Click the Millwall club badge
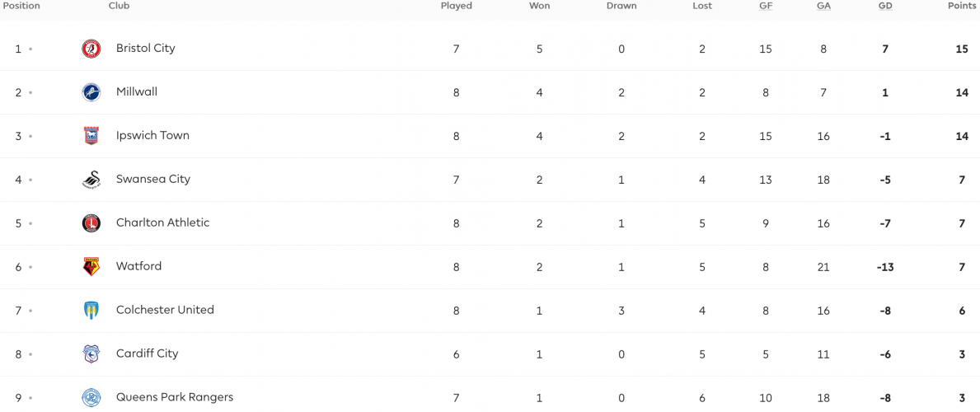 [91, 92]
